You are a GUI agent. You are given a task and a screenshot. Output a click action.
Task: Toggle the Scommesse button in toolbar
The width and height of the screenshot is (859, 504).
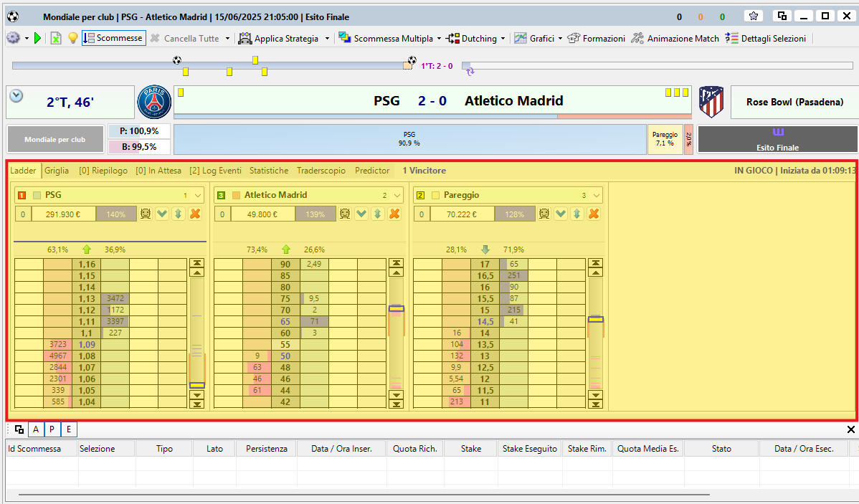pyautogui.click(x=113, y=38)
